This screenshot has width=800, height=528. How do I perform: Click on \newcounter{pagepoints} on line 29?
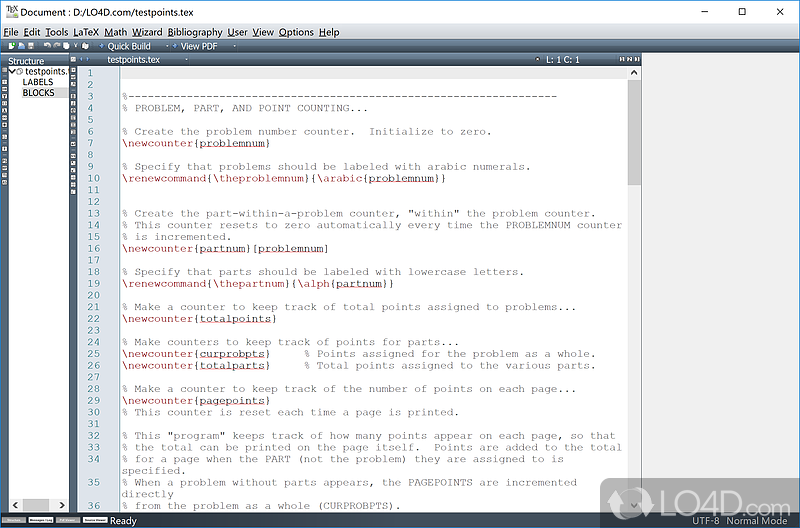196,401
